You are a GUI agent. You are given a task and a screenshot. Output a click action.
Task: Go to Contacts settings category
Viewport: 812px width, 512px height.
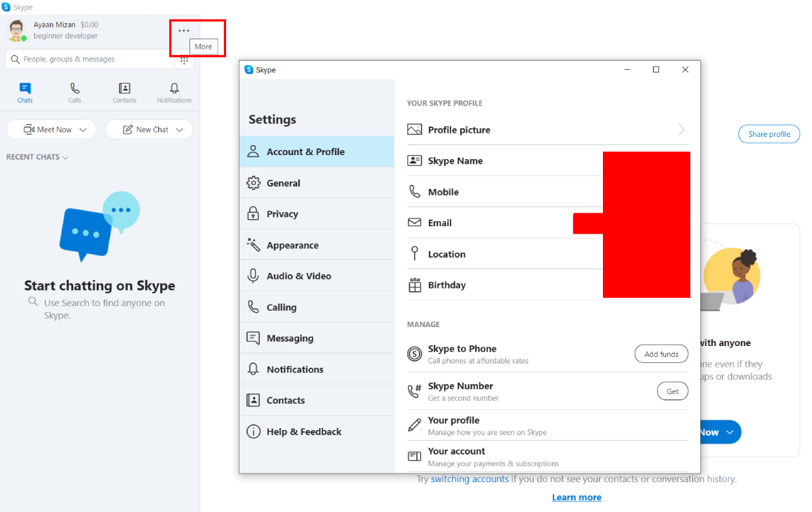click(x=317, y=400)
